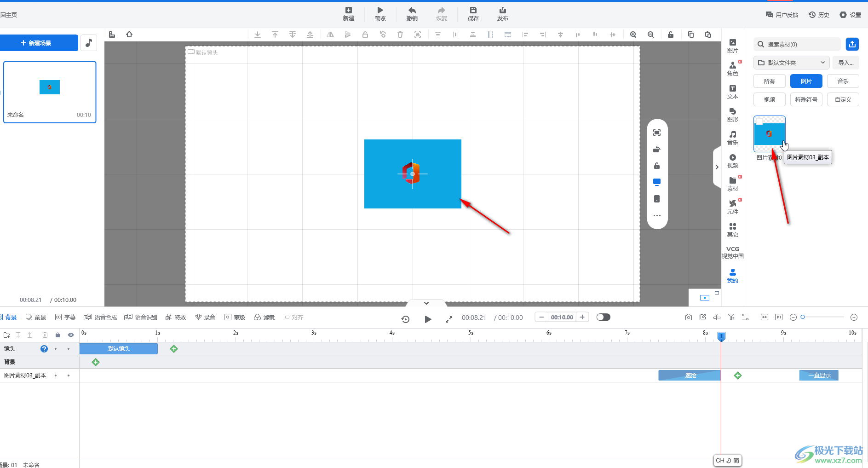Viewport: 868px width, 468px height.
Task: Open the 历史 history panel
Action: 819,15
